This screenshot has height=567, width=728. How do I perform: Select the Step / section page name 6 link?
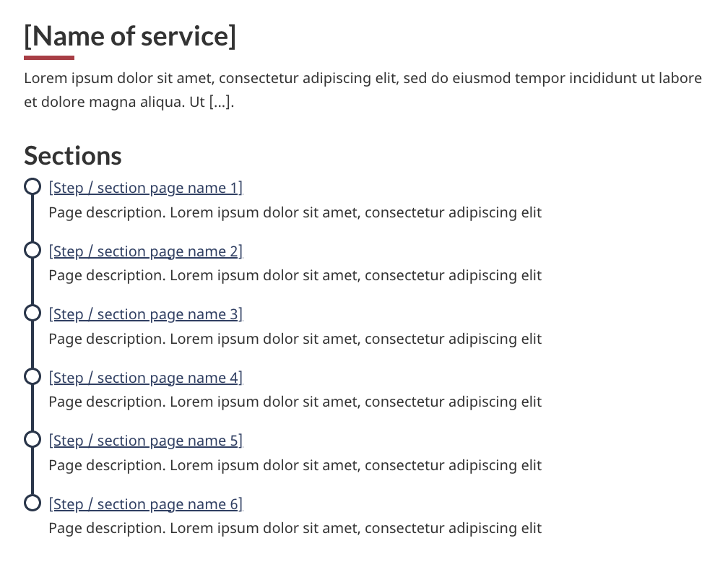click(145, 504)
